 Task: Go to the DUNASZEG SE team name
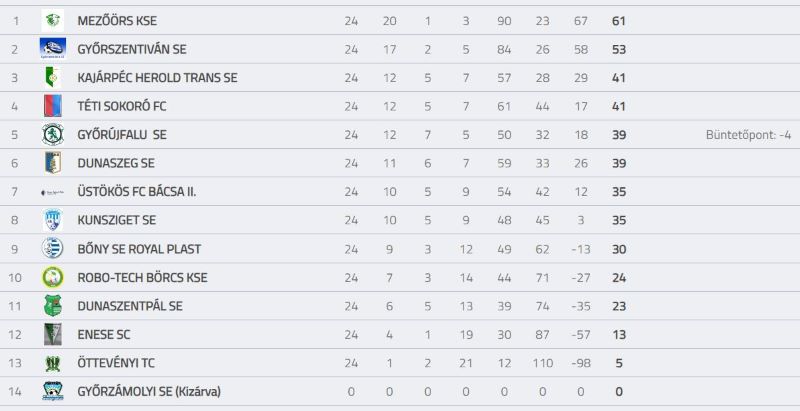pos(116,164)
